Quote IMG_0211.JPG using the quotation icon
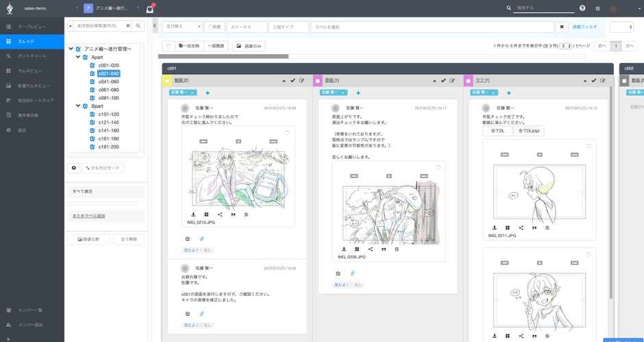Viewport: 644px width, 342px height. [x=534, y=228]
